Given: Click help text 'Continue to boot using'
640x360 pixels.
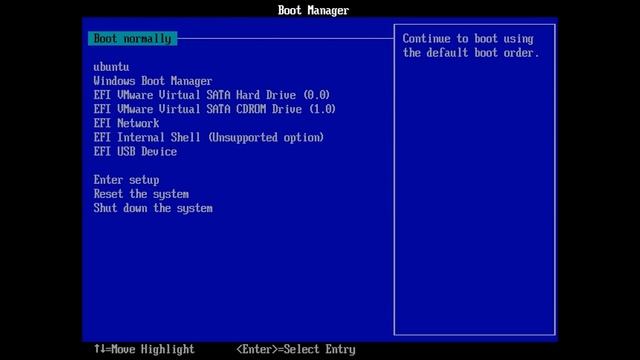Looking at the screenshot, I should [468, 39].
